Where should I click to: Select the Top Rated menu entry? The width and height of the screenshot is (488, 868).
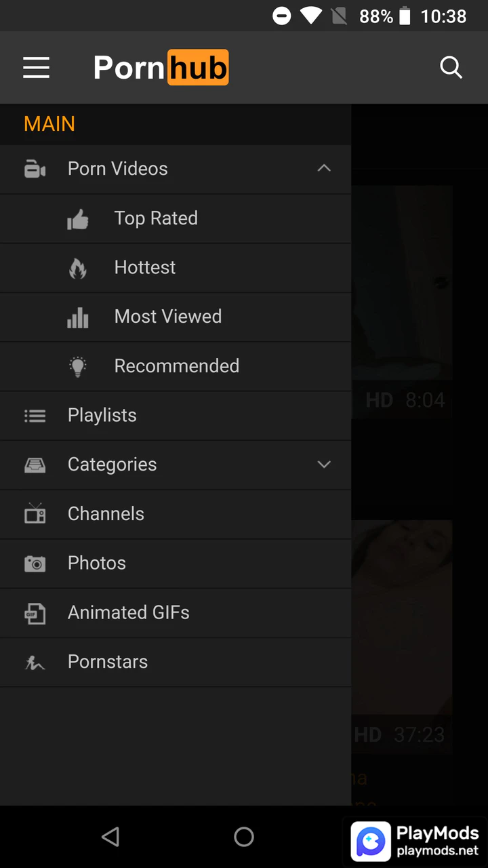coord(176,218)
